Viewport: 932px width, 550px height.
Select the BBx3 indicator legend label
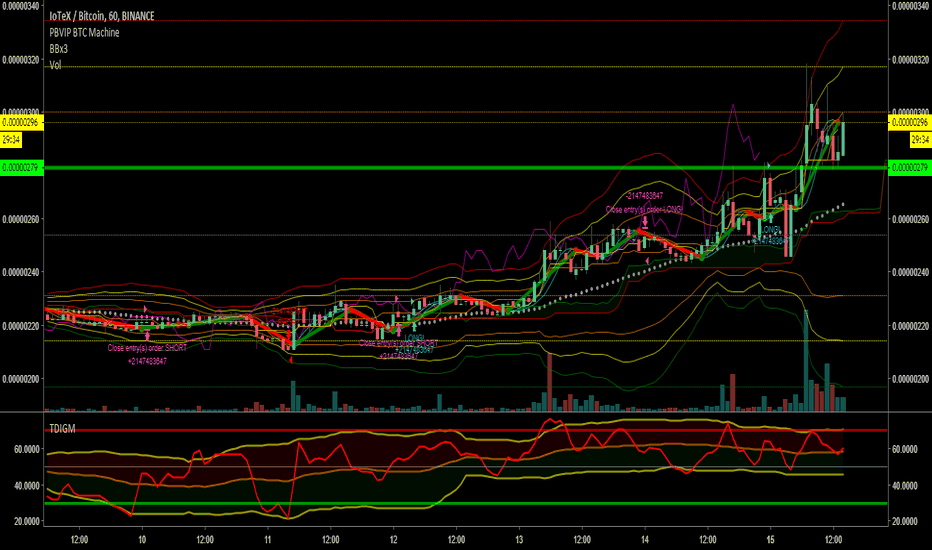[58, 49]
